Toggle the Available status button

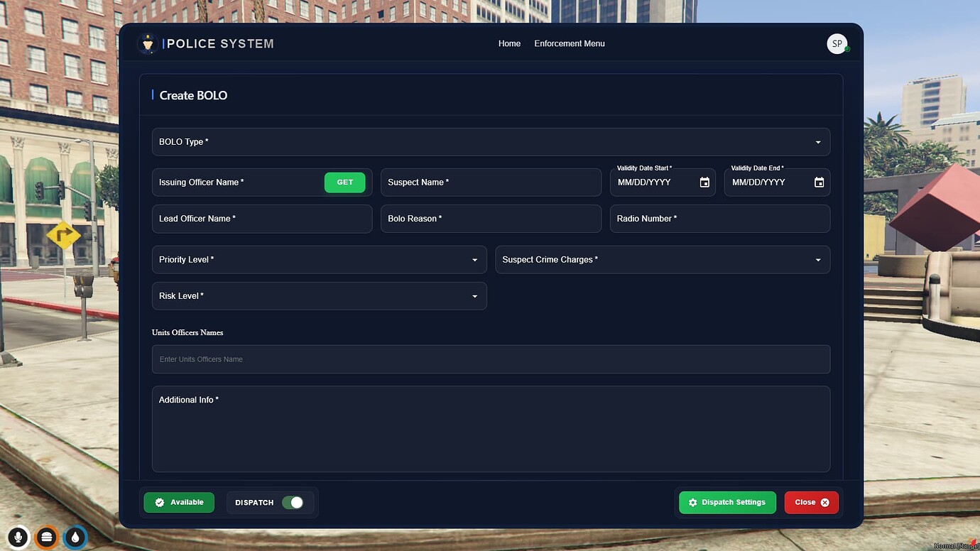179,503
